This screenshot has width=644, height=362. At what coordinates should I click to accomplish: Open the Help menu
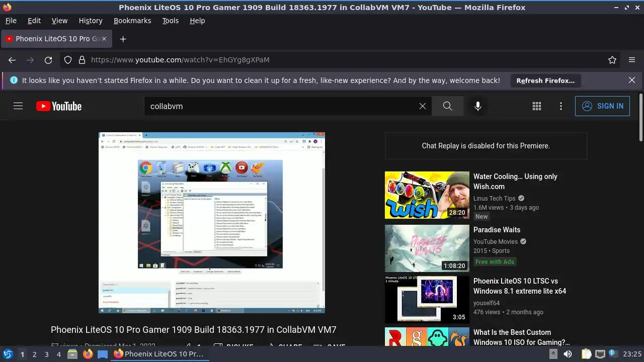pos(197,21)
